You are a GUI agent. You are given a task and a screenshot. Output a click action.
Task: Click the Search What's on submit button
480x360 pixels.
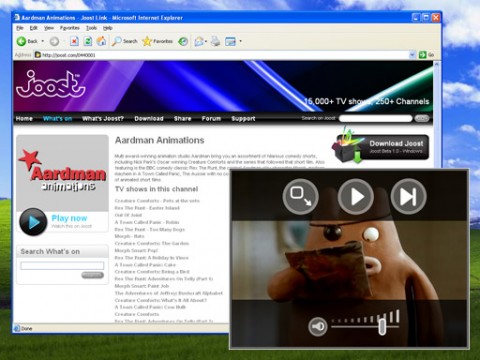point(92,275)
